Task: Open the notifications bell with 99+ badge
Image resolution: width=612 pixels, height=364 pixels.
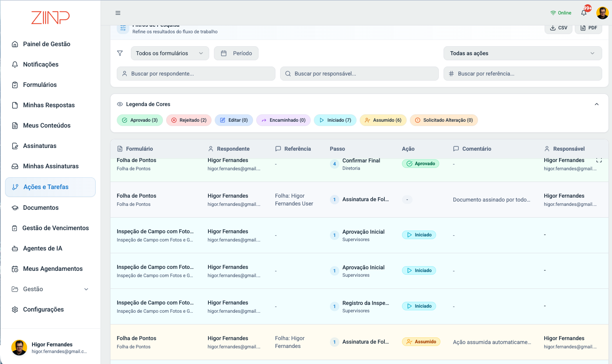Action: click(584, 13)
